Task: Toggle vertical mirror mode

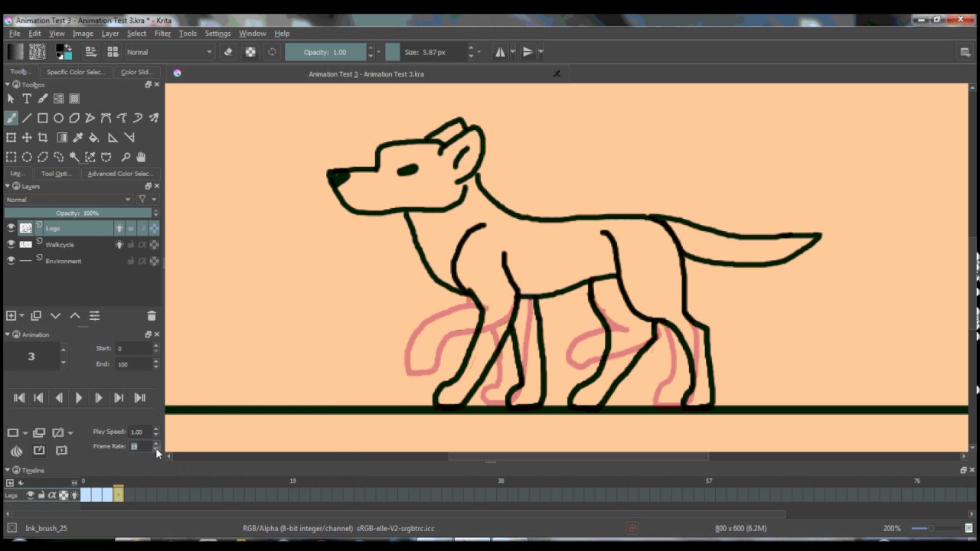Action: coord(528,52)
